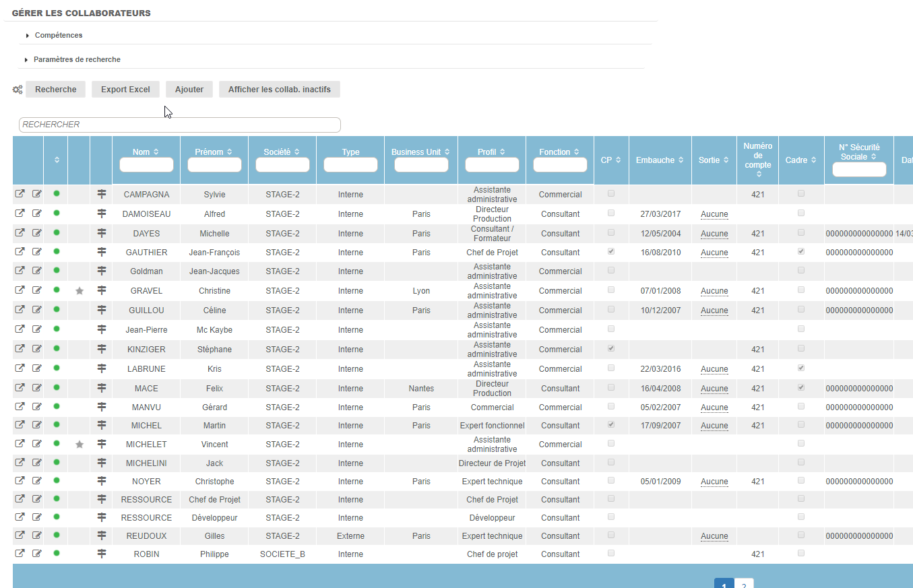Expand the Paramètres de recherche section
The image size is (913, 588).
click(76, 59)
